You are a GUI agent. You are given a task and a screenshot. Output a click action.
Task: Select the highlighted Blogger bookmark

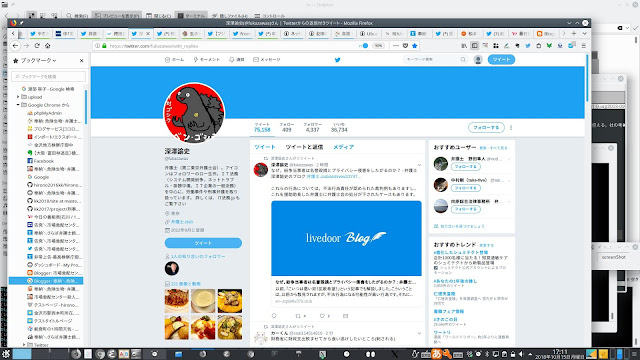click(46, 281)
